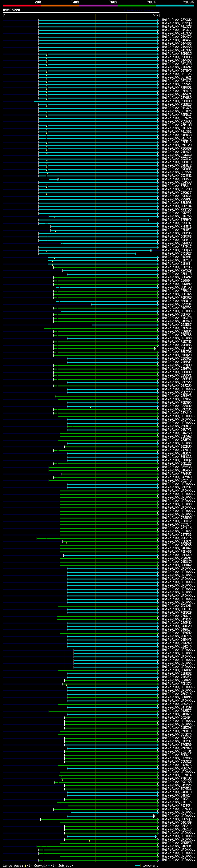
Task: Select UniRef100_A8MRZ7 label
Action: (x=177, y=179)
